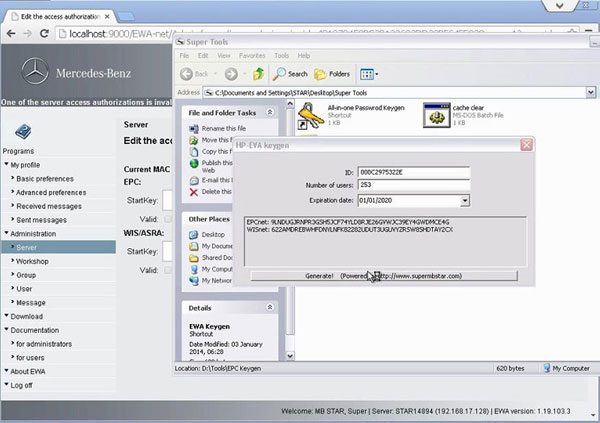
Task: Open the Expiration date dropdown
Action: 465,200
